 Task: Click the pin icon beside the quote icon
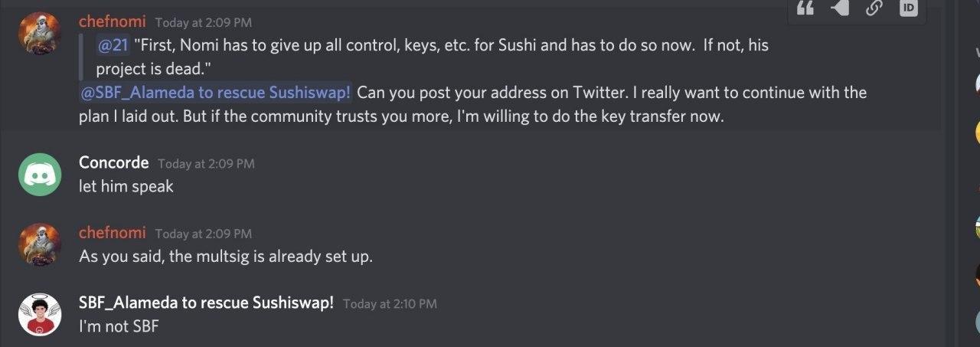(840, 8)
